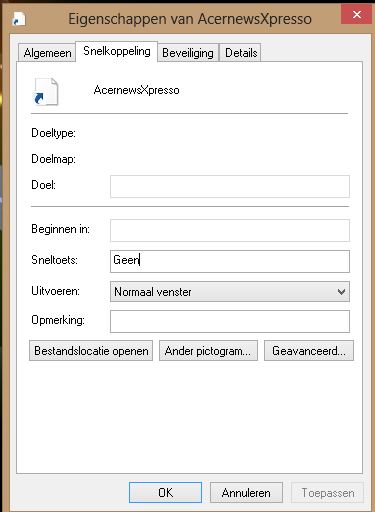Click the Eigenschappen van AcernewsXpresso title bar
375x512 pixels.
190,19
